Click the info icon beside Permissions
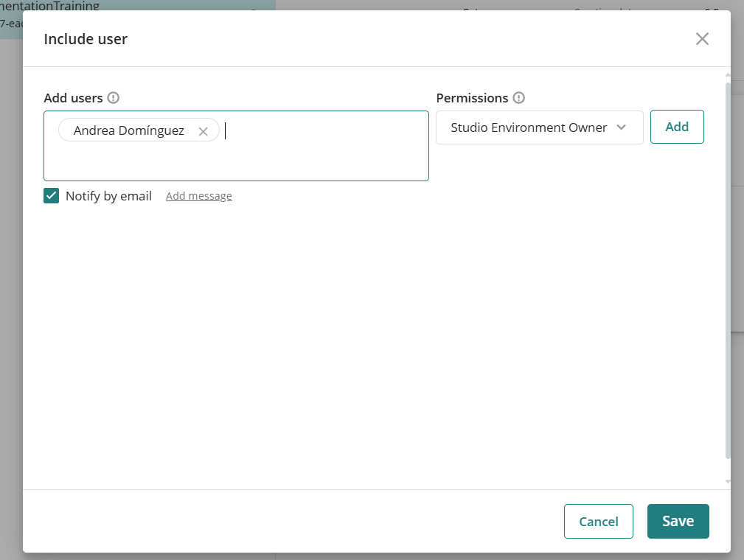 (518, 98)
